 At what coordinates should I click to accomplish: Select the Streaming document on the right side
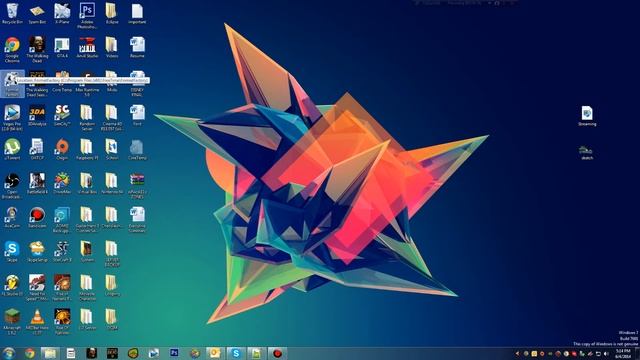pyautogui.click(x=587, y=116)
